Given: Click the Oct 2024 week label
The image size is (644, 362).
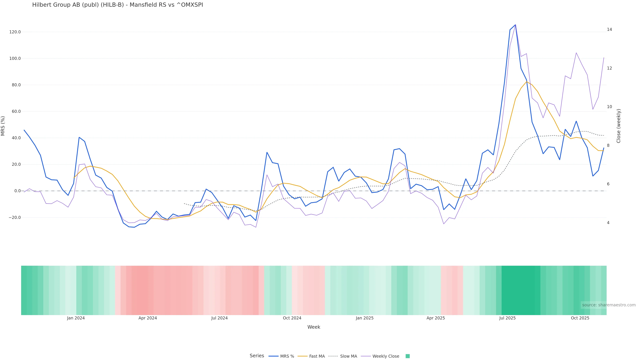Looking at the screenshot, I should pyautogui.click(x=292, y=318).
